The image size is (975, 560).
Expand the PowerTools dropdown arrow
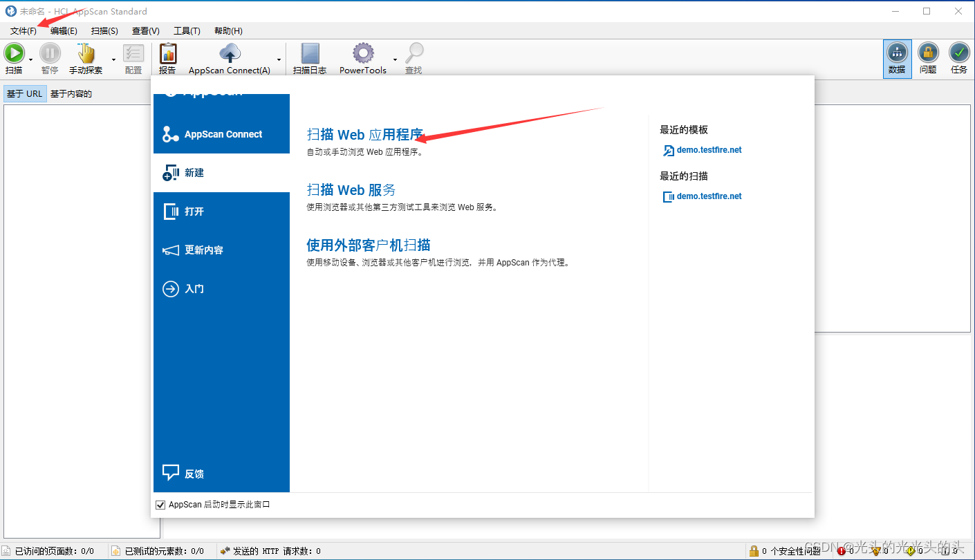point(395,59)
